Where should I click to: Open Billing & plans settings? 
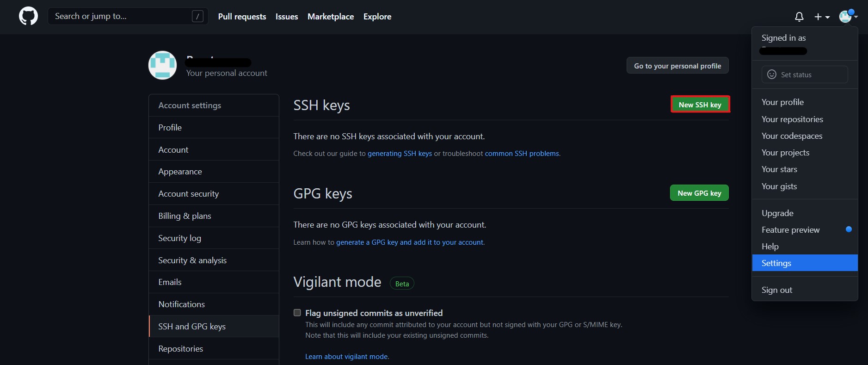[214, 216]
